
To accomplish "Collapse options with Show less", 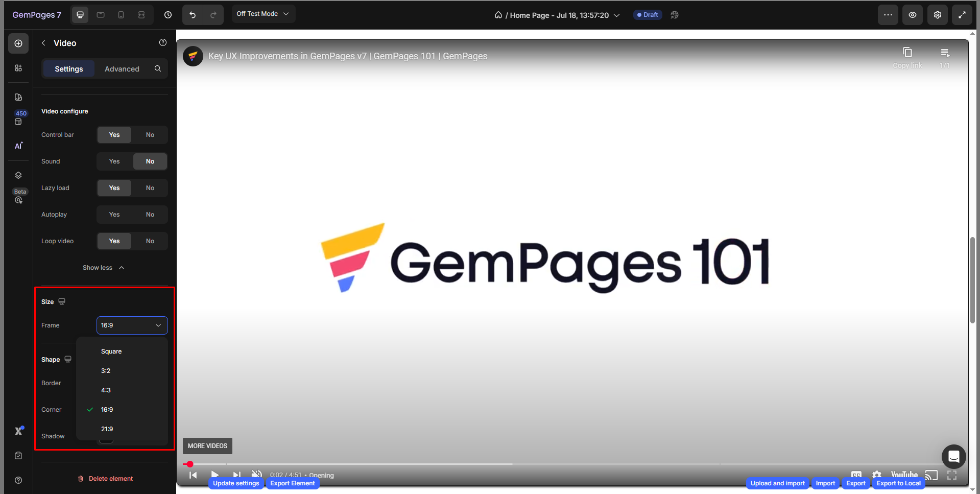I will (104, 268).
